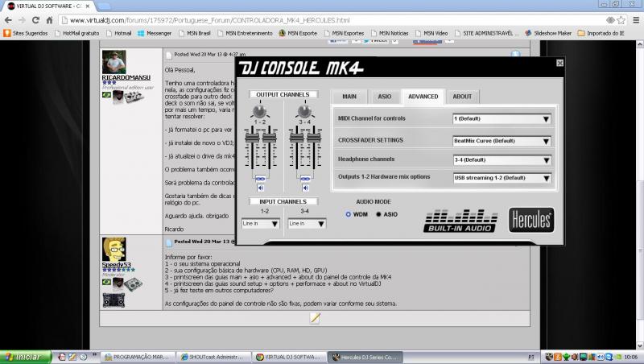Open Crossfader Settings BeatMix Curve dropdown
The width and height of the screenshot is (644, 364).
coord(502,141)
